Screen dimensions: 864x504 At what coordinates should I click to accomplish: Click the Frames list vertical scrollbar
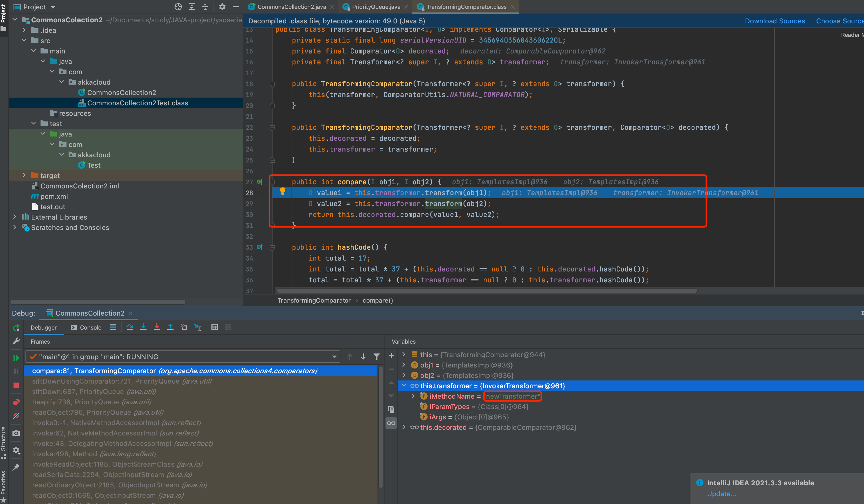point(381,427)
